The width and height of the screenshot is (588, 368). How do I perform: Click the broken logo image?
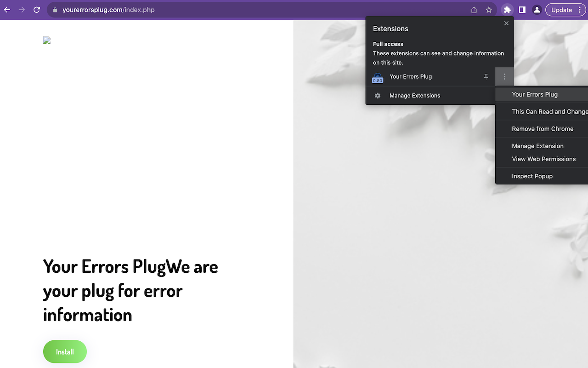[x=47, y=40]
